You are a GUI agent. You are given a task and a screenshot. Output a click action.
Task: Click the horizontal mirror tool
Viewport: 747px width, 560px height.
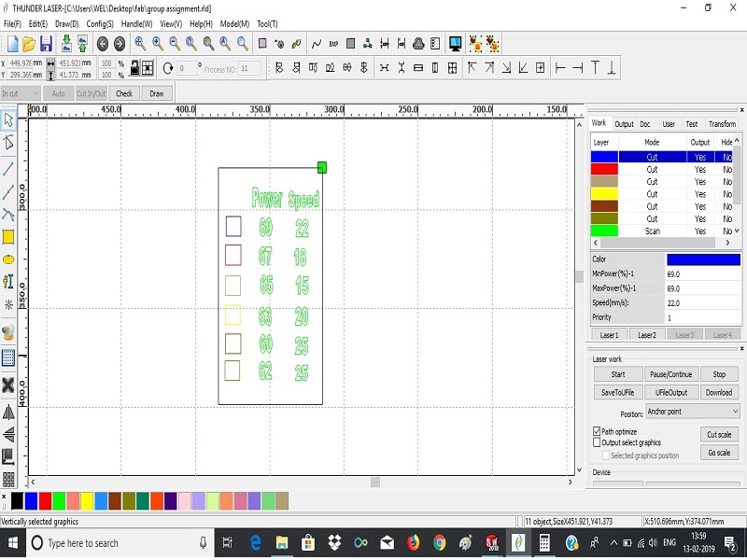pyautogui.click(x=8, y=412)
